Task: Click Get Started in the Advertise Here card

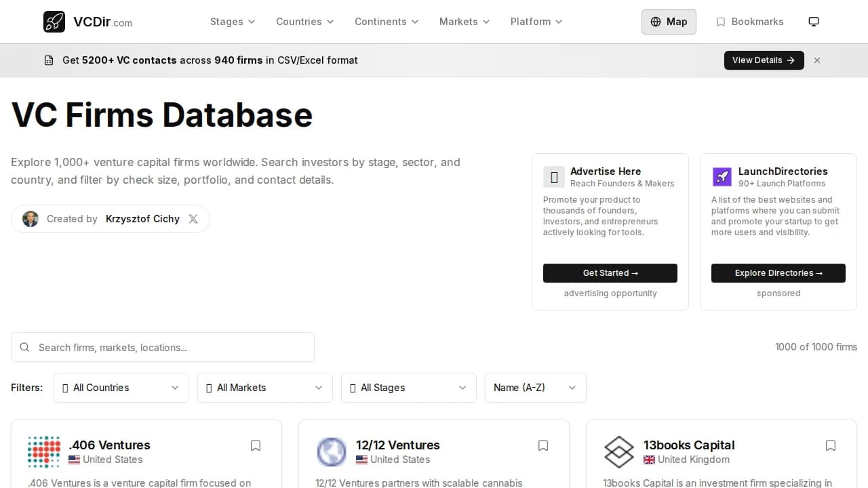Action: (610, 272)
